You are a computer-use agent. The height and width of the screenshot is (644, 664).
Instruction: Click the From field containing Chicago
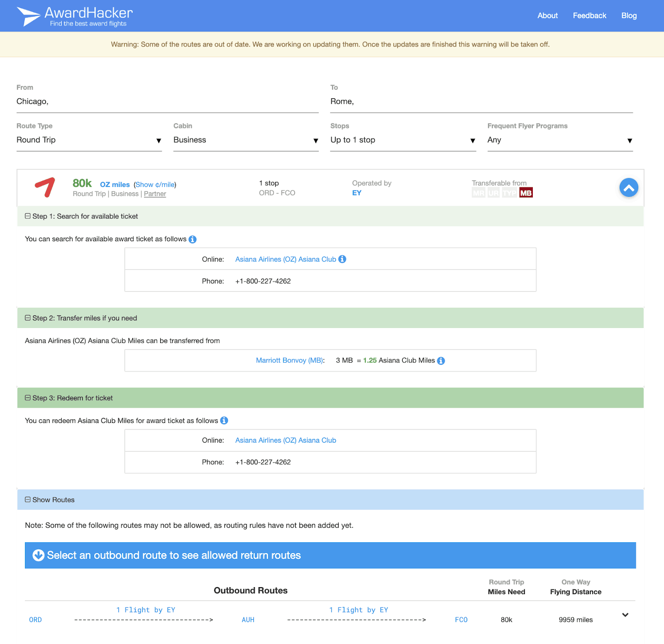coord(168,102)
